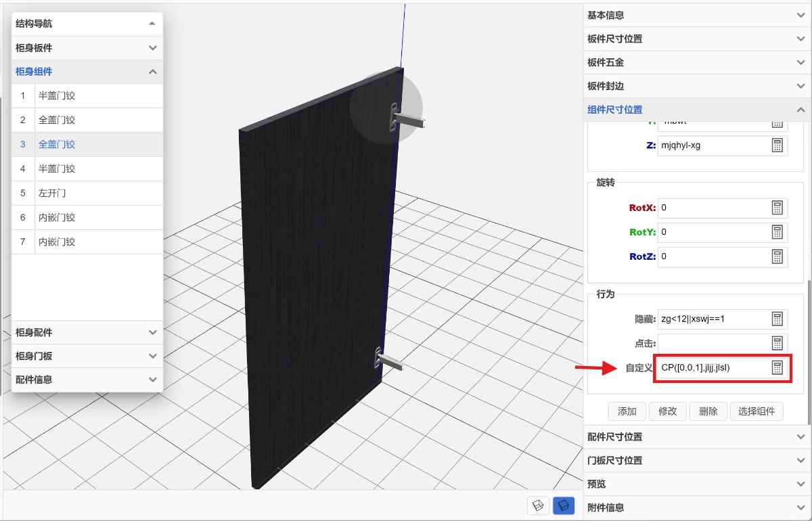This screenshot has width=812, height=521.
Task: Expand the 板件封边 panel
Action: pyautogui.click(x=697, y=86)
